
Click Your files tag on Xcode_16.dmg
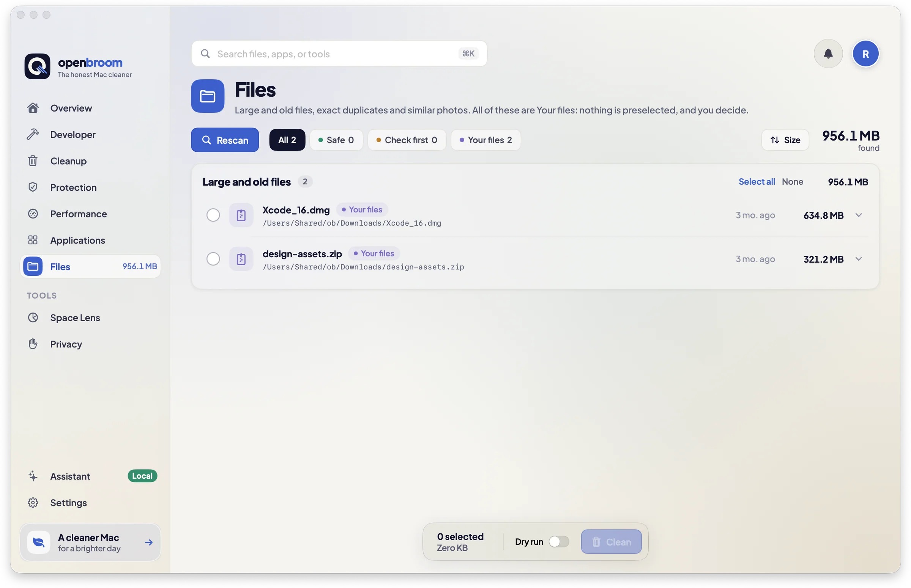(362, 209)
